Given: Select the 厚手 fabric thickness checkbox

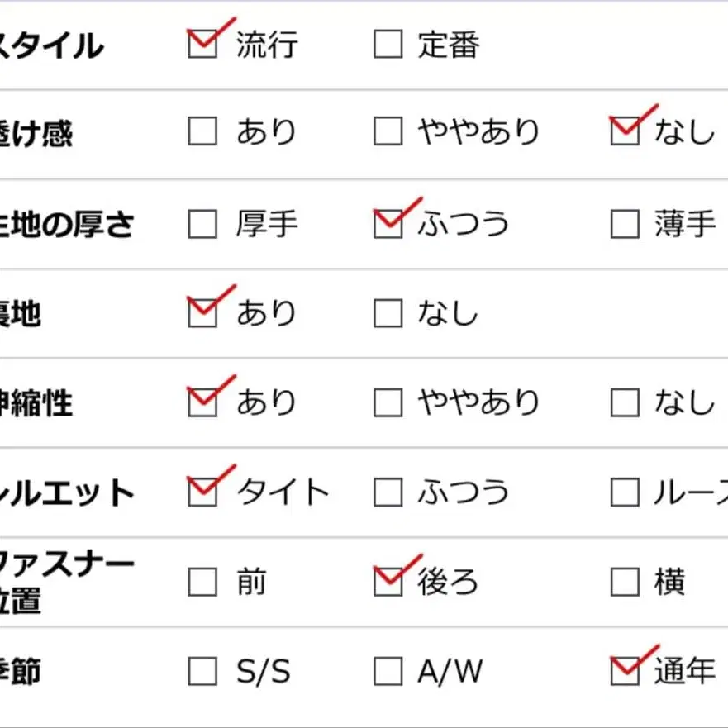Looking at the screenshot, I should (x=202, y=224).
